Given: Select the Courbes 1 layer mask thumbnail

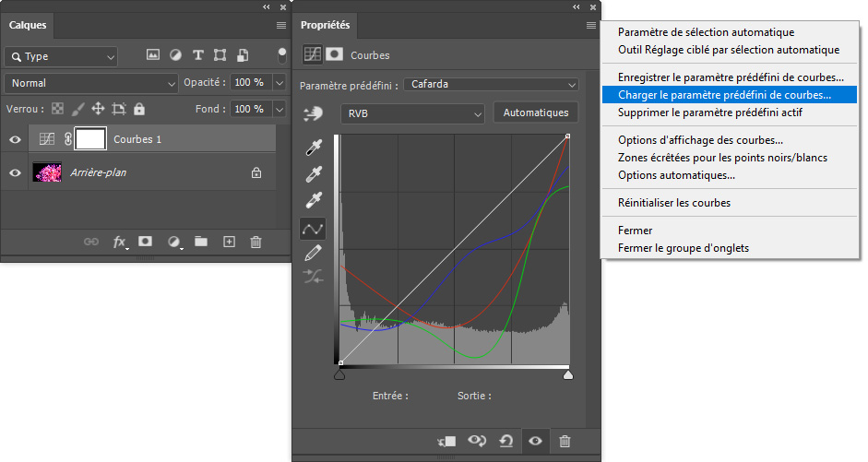Looking at the screenshot, I should 89,140.
